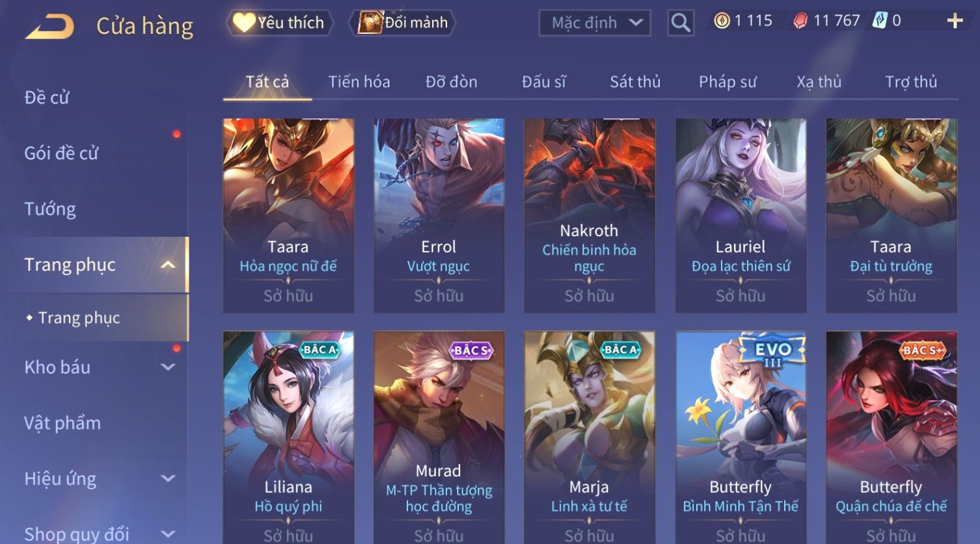This screenshot has width=980, height=544.
Task: Switch to the Tiến hóa tab
Action: click(359, 82)
